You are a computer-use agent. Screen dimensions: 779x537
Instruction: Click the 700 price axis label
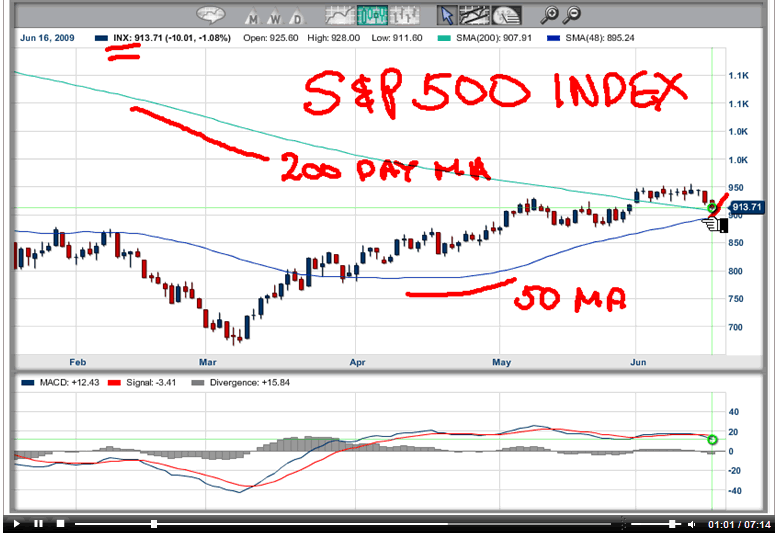(x=736, y=327)
